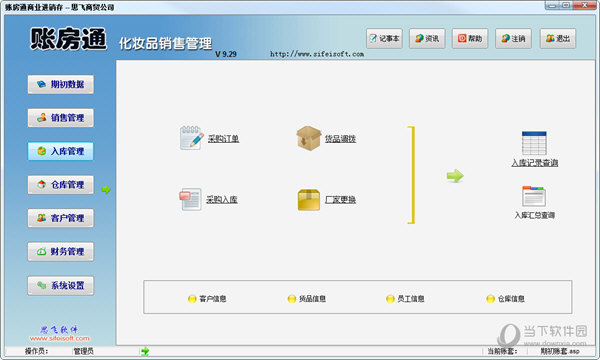600x360 pixels.
Task: Open the 记事本 notepad button
Action: (384, 38)
